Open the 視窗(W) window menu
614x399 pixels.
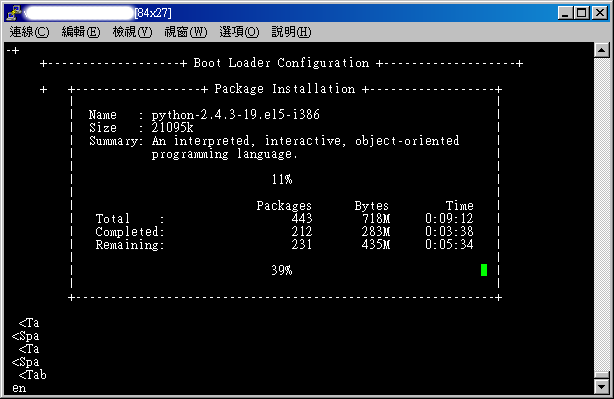pyautogui.click(x=185, y=32)
